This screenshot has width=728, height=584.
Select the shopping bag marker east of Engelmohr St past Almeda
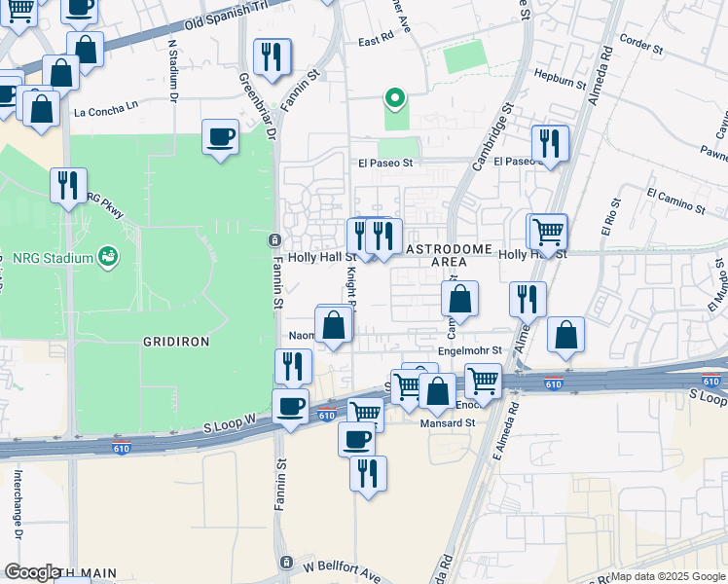tap(566, 339)
